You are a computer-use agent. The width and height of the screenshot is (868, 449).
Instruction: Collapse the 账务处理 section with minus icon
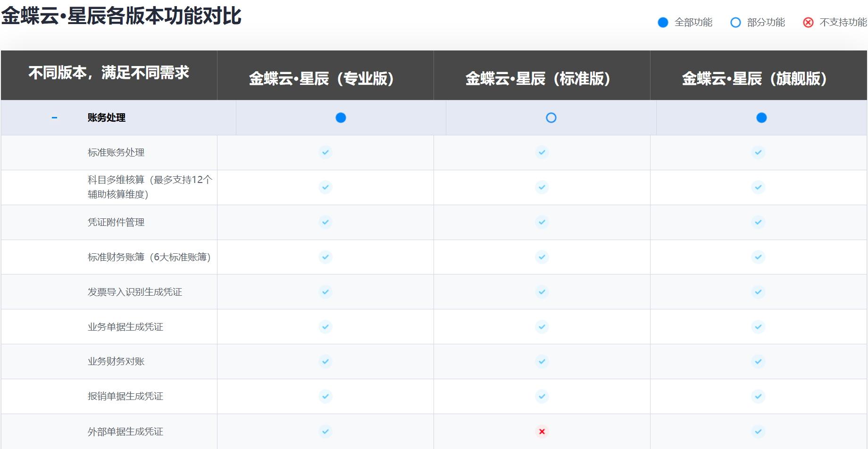(x=54, y=117)
